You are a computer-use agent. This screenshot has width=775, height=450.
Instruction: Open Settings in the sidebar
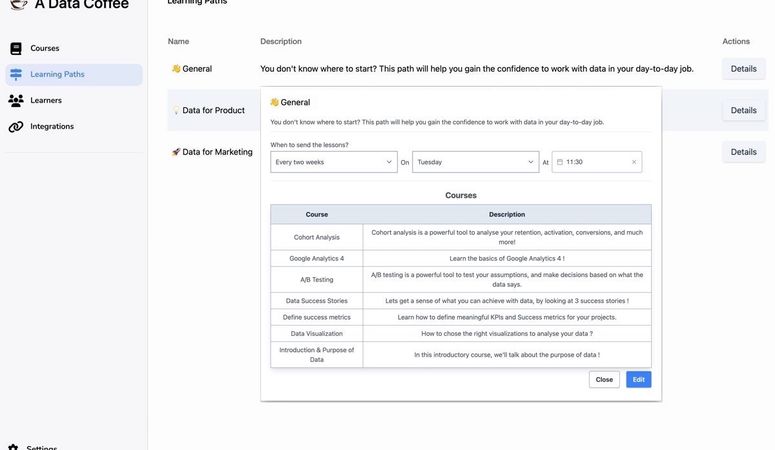pyautogui.click(x=42, y=447)
